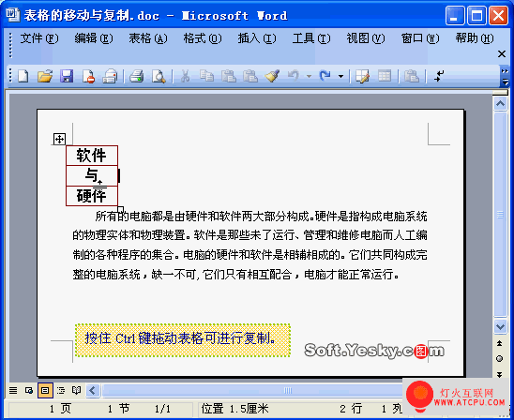Switch to Web Layout view
Viewport: 514px width, 420px height.
point(29,391)
